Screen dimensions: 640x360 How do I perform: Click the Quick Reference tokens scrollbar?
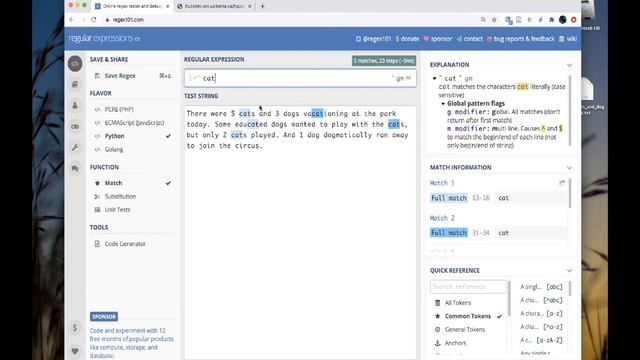click(x=570, y=288)
